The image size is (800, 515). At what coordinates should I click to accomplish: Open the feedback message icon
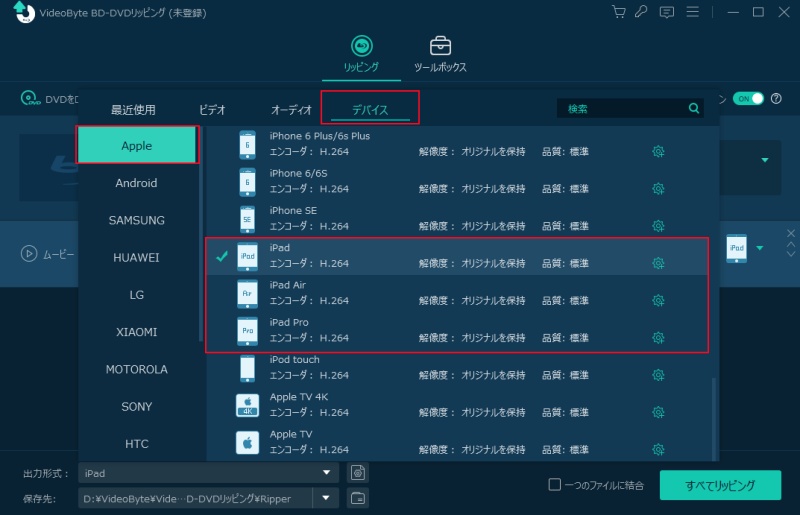(x=666, y=12)
